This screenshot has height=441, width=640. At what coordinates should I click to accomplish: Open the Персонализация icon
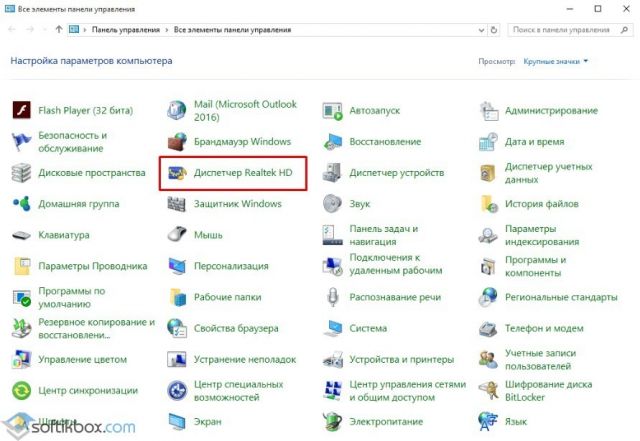tap(177, 266)
